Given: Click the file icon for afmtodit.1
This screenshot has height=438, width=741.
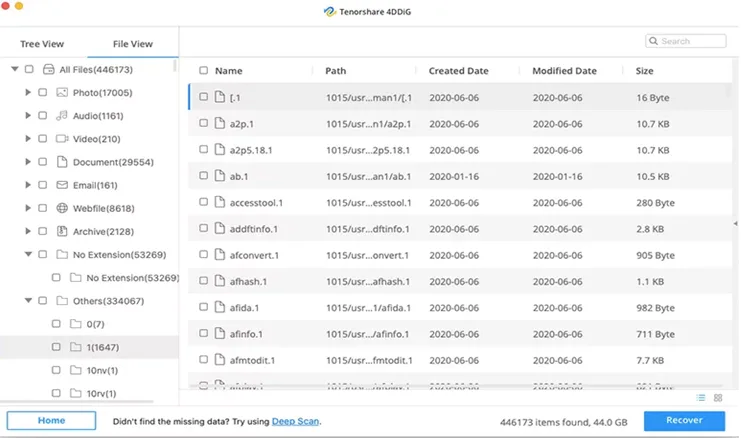Looking at the screenshot, I should click(220, 360).
